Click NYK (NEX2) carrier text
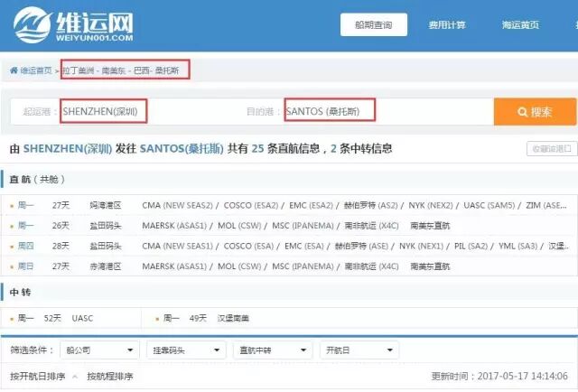This screenshot has width=578, height=392. (430, 205)
